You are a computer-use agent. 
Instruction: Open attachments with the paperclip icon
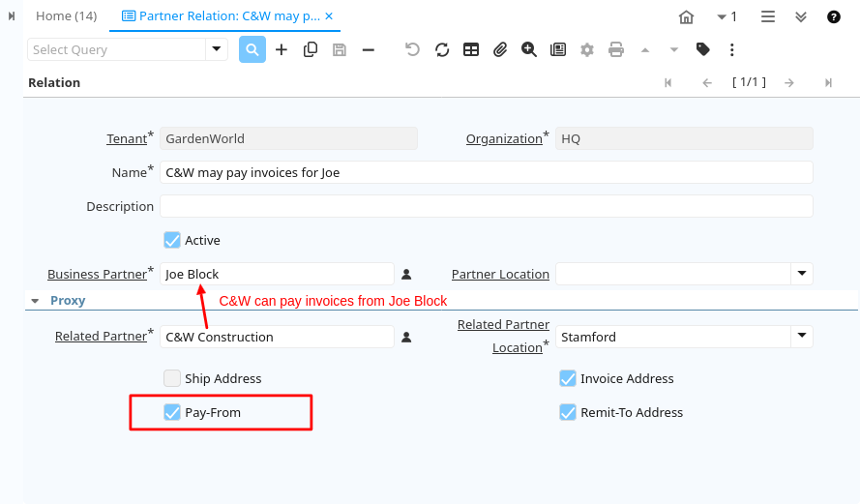500,49
